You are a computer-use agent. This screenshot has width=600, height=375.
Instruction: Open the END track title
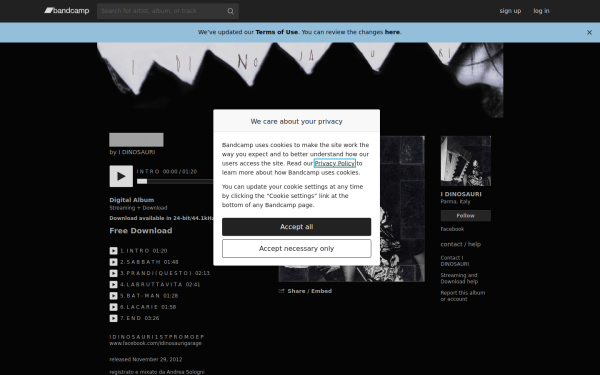(x=134, y=318)
